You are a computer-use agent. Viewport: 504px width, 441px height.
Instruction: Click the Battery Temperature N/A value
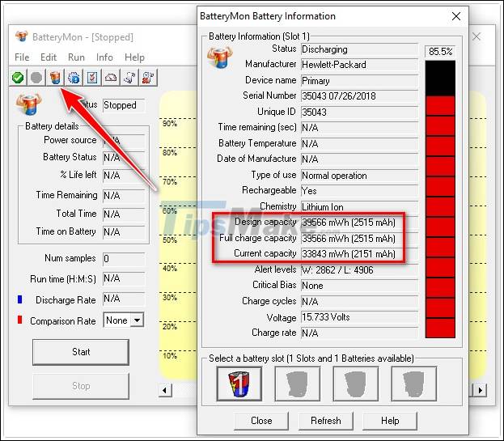(x=359, y=144)
